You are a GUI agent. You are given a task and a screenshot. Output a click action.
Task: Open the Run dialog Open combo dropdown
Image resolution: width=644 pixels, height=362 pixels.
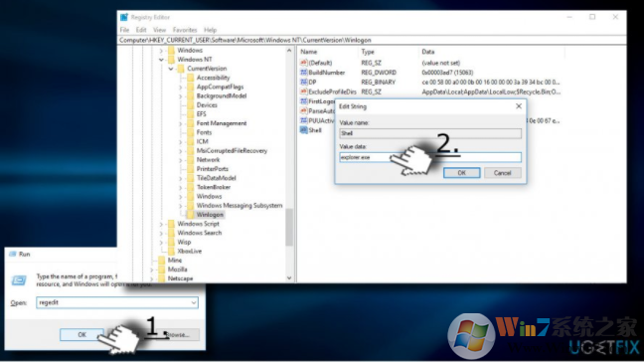click(194, 303)
